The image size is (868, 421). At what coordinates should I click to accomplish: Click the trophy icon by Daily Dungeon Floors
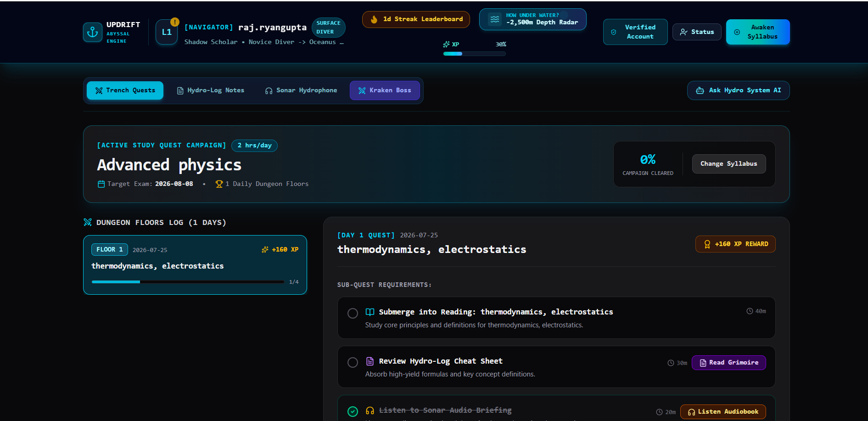219,184
